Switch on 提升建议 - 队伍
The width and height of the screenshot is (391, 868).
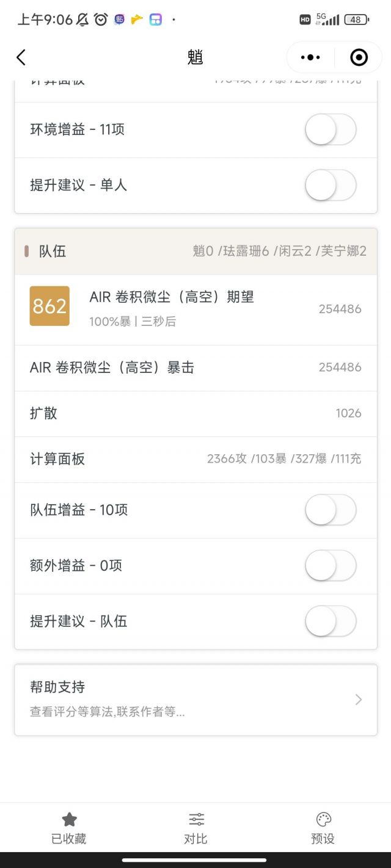pos(331,621)
